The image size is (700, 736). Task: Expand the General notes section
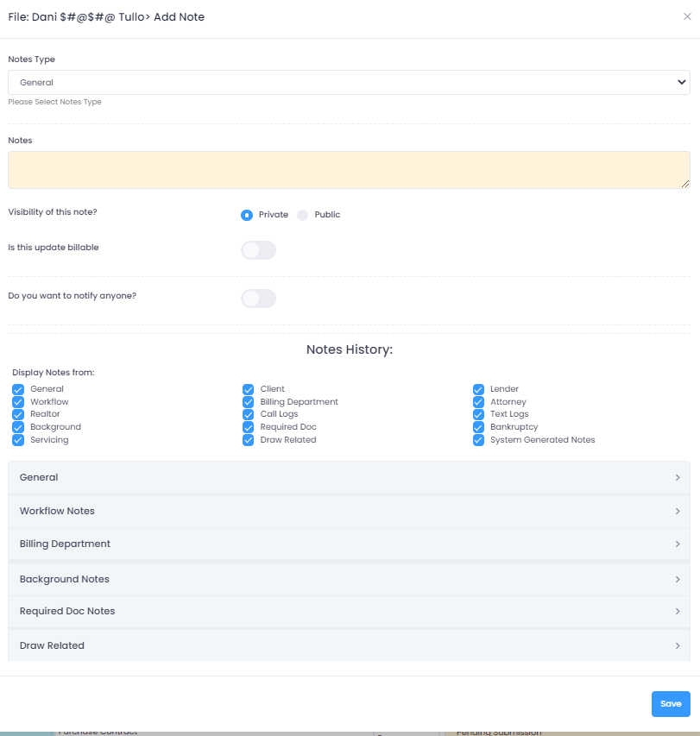[x=350, y=477]
